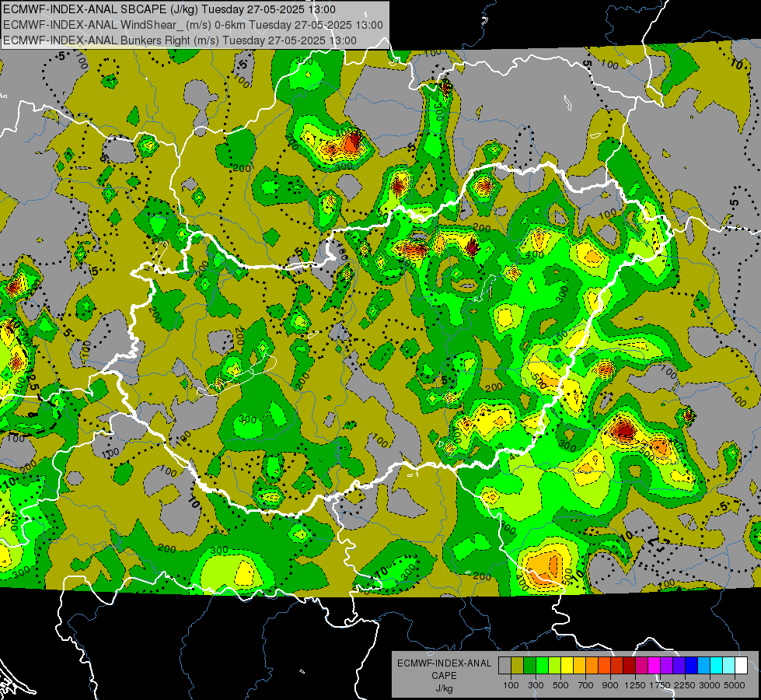Select the 2250 value under the colorbar
761x700 pixels.
(x=685, y=685)
